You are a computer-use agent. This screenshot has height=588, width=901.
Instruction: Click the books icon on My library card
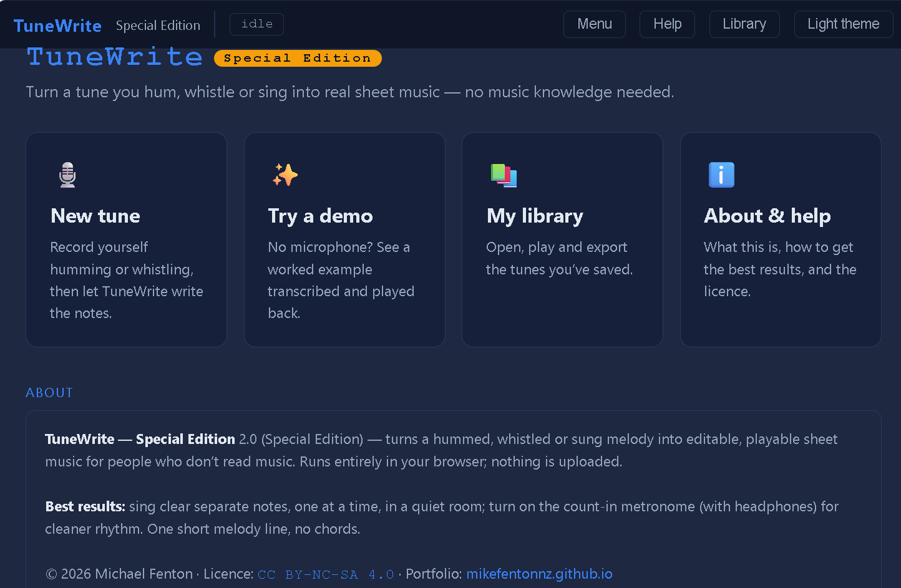[504, 175]
